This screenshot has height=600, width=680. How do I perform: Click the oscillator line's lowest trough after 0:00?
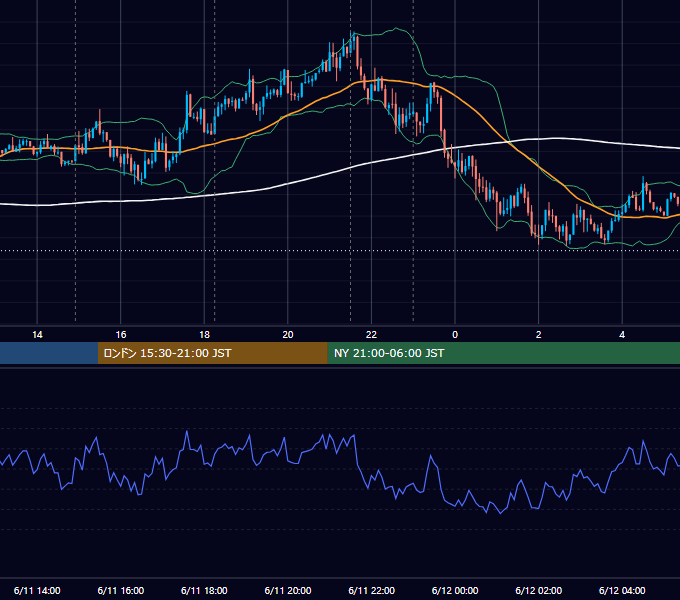501,513
